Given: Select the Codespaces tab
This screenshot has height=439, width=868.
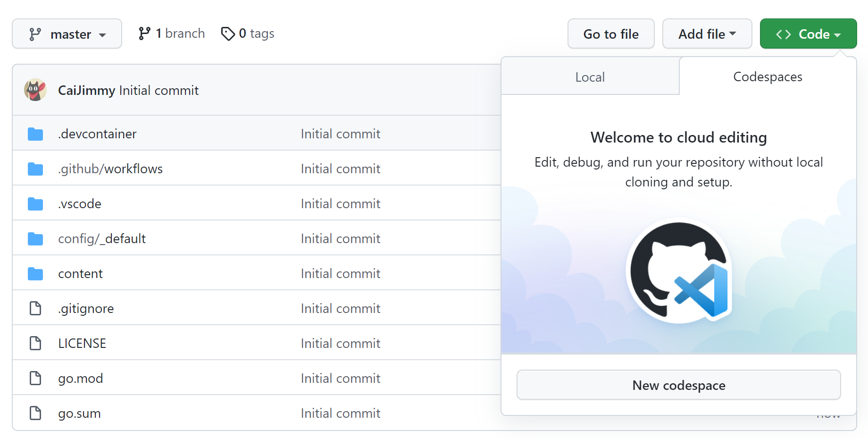Looking at the screenshot, I should click(767, 76).
